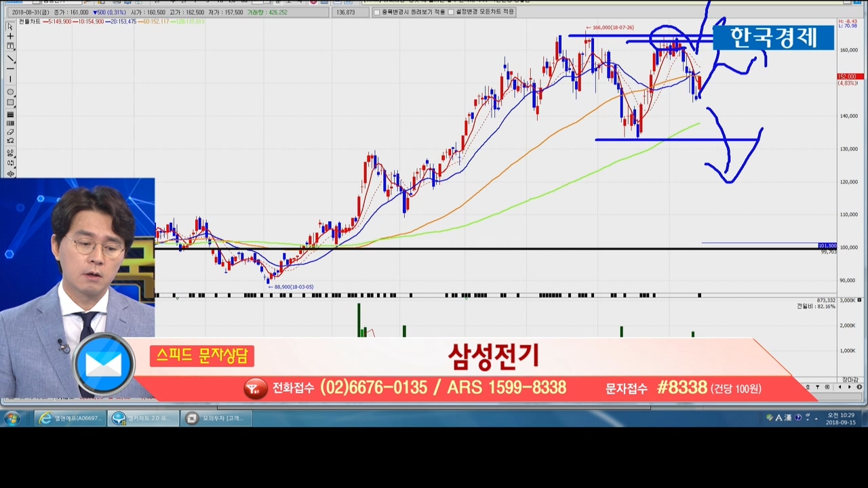
Task: Enable 종목변경시 돌려보기 적용 checkbox
Action: [377, 12]
